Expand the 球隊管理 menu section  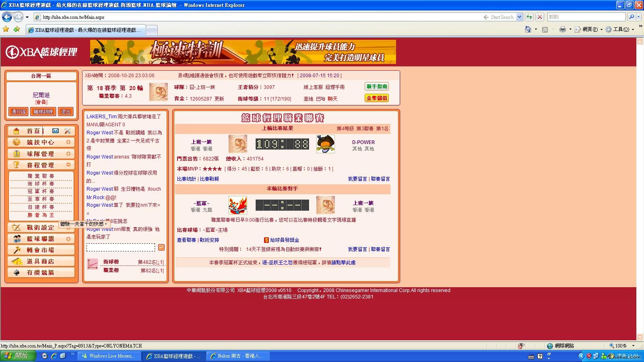[x=68, y=154]
